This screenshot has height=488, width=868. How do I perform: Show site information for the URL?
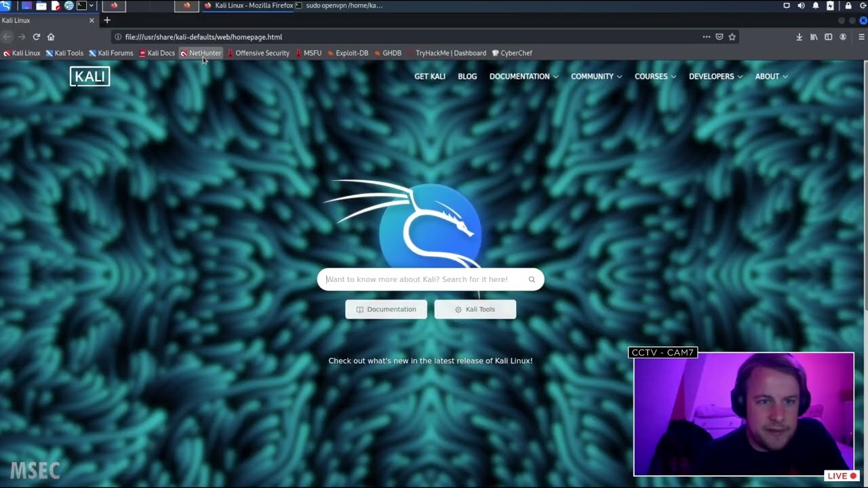[x=118, y=37]
